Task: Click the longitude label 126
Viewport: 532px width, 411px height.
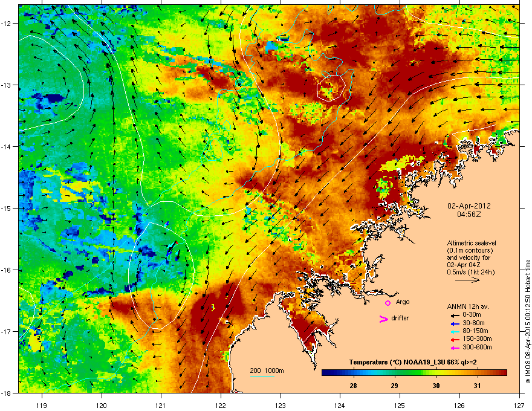Action: [459, 405]
